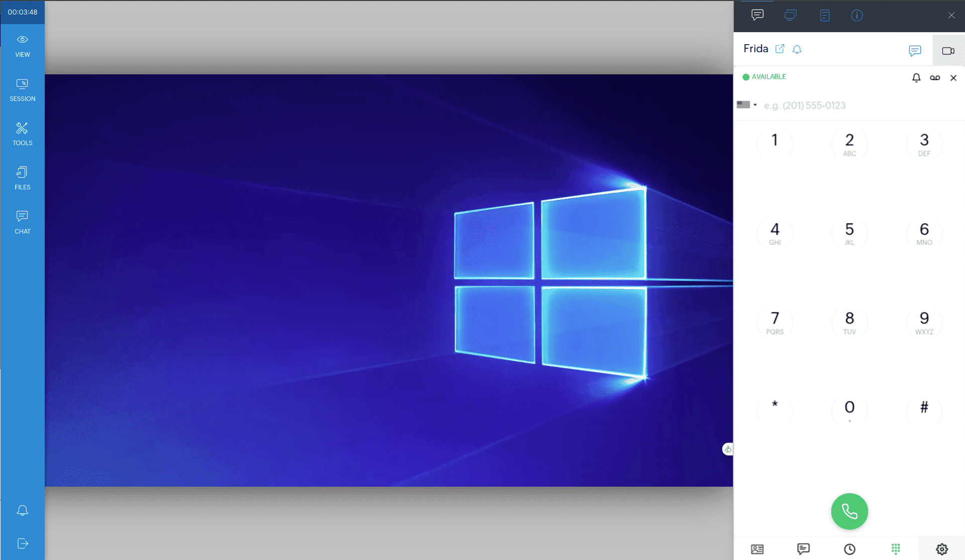Open the voicemail icon
965x560 pixels.
click(x=935, y=78)
